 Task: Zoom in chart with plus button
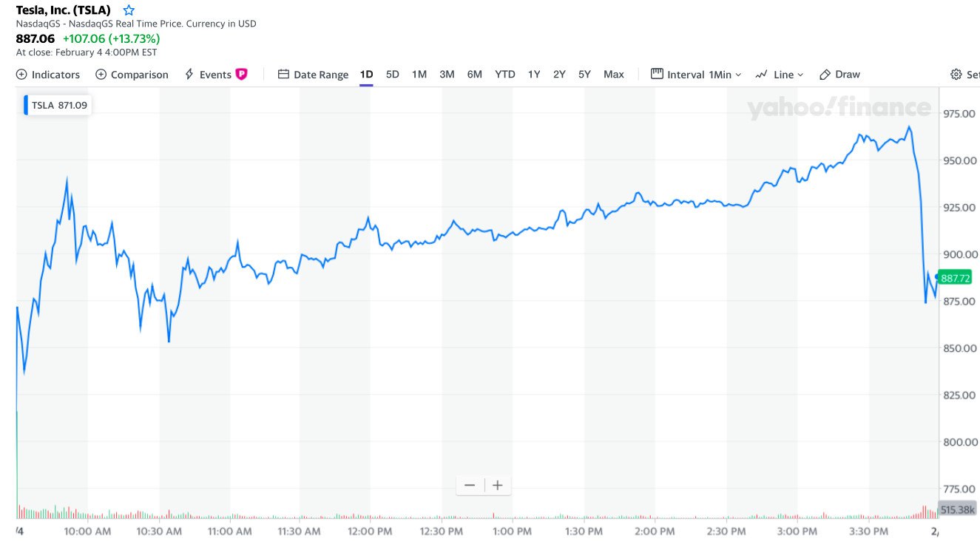(498, 486)
